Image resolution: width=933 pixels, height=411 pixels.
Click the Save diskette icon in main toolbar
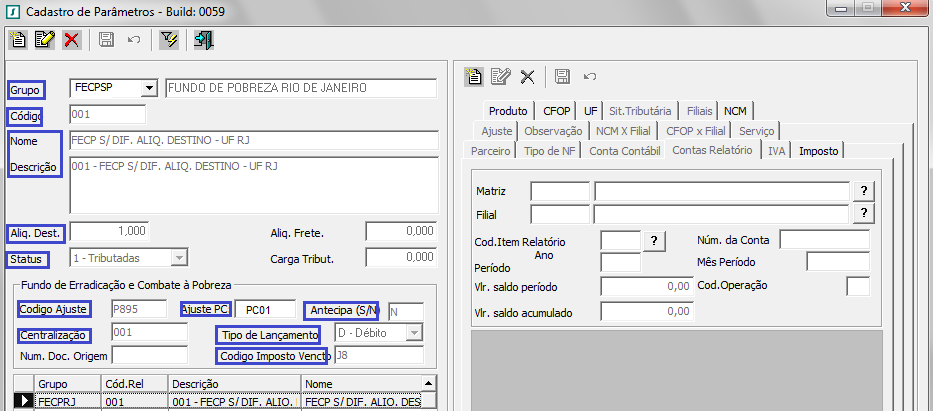pyautogui.click(x=107, y=40)
